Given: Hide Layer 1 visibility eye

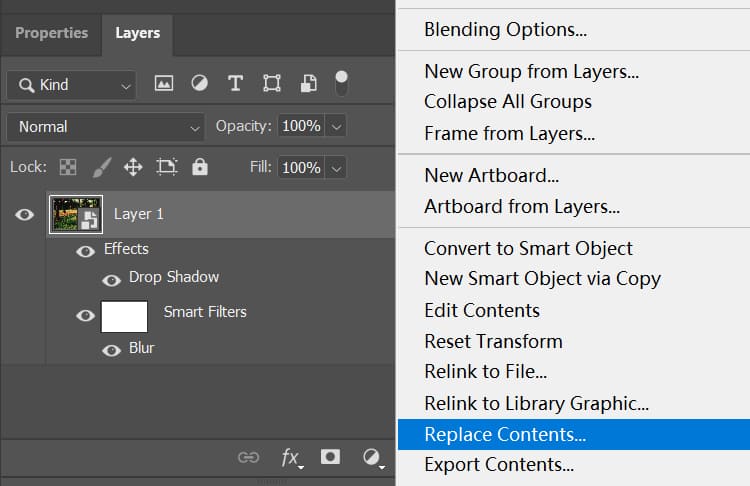Looking at the screenshot, I should click(24, 214).
